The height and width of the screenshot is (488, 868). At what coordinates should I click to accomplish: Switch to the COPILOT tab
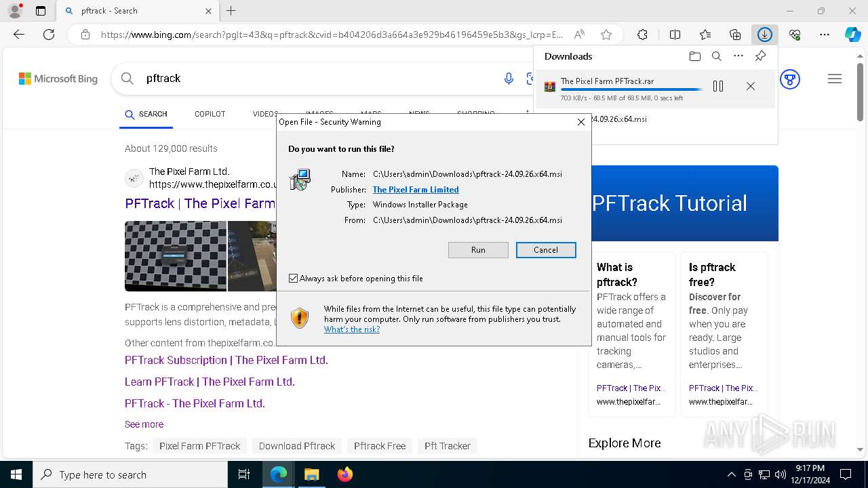point(210,114)
